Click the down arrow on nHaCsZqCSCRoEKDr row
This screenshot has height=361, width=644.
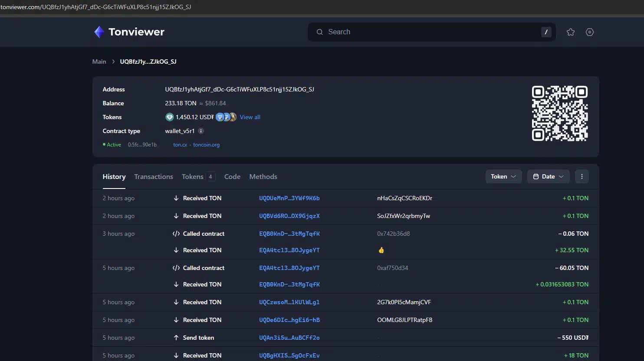176,198
